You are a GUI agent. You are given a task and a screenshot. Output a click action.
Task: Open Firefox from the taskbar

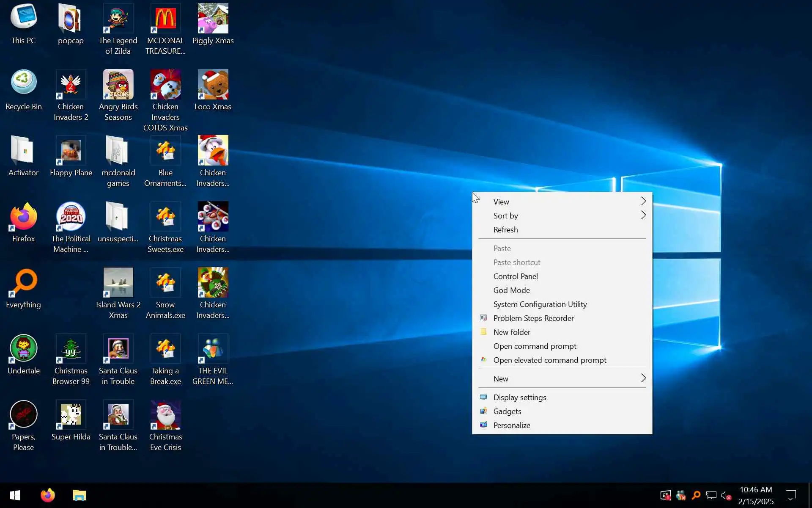point(48,495)
